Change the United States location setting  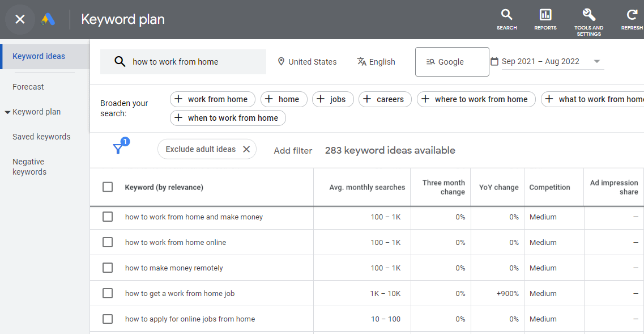307,62
